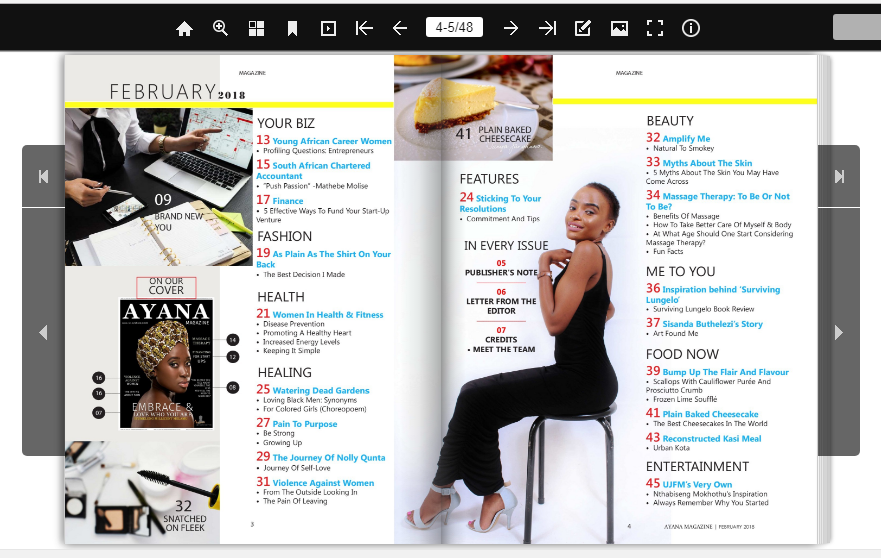Open 43 Reconstructed Kasi Meal link

coord(703,438)
